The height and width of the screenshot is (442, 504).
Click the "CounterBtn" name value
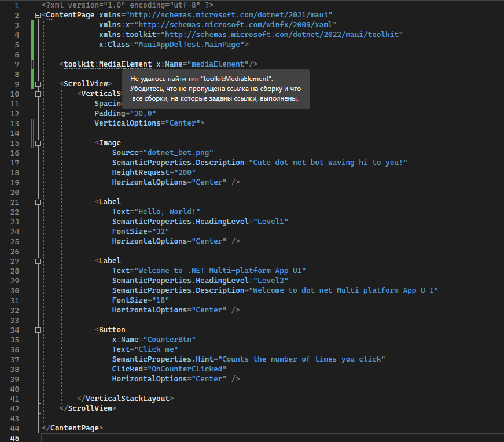click(x=169, y=340)
